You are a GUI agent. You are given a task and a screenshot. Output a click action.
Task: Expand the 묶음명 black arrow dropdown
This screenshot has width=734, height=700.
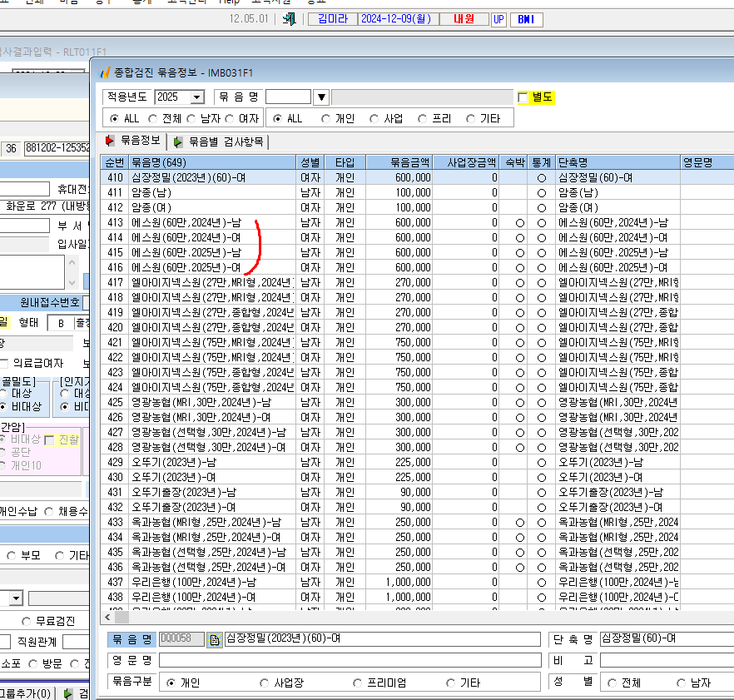pyautogui.click(x=321, y=97)
